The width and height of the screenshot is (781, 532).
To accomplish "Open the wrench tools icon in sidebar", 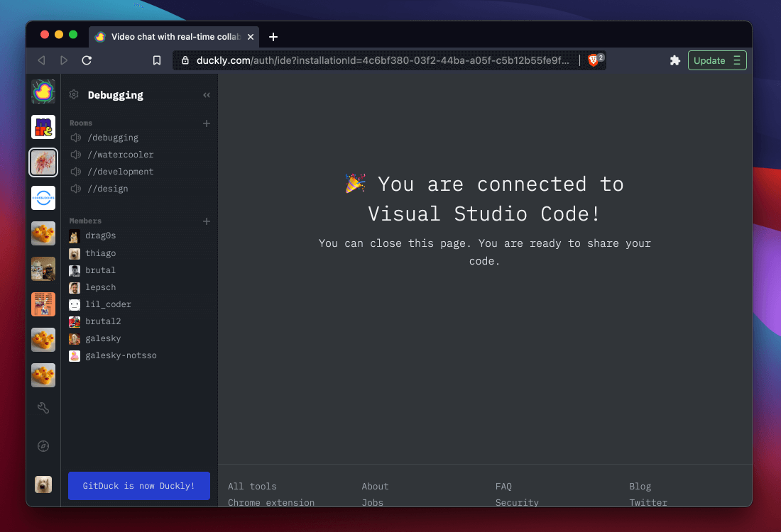I will coord(43,408).
